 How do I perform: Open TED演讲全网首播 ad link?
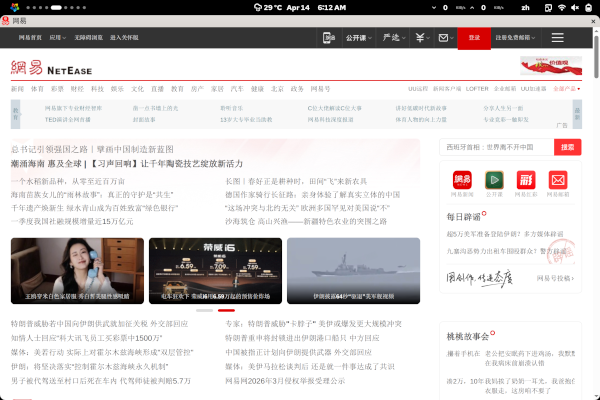68,119
